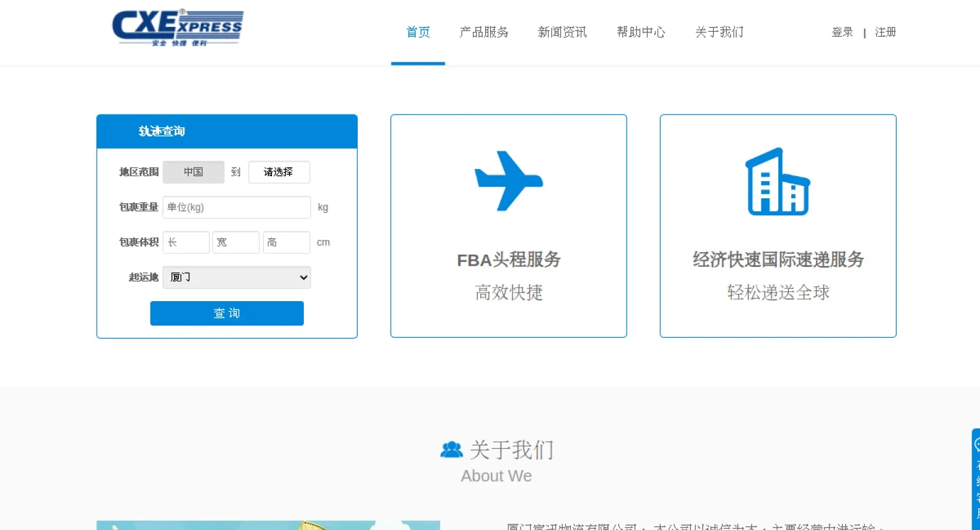Click the 注册 register link

(885, 32)
